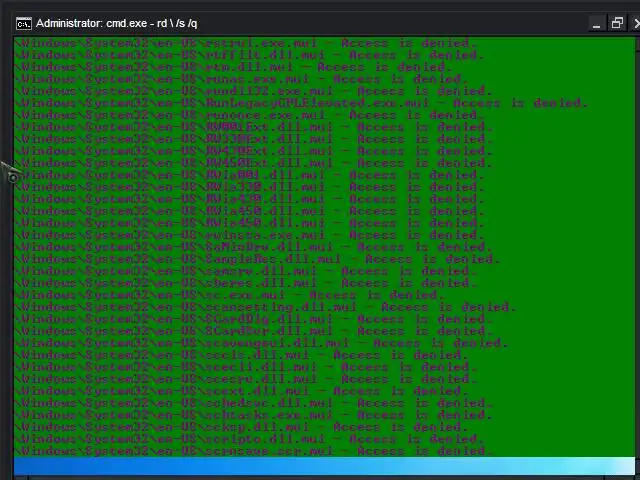Select the RWia430.dll.mui output line
640x480 pixels.
coord(249,199)
